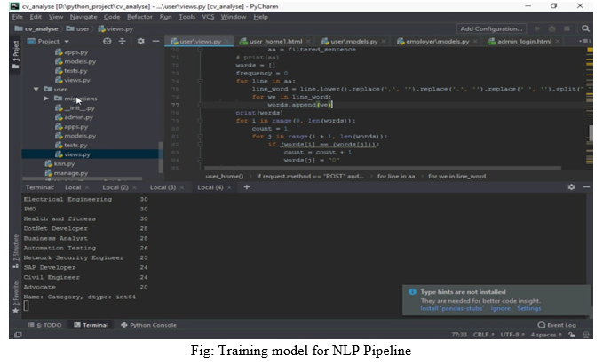Open the VCS menu
Image resolution: width=603 pixels, height=364 pixels.
(x=208, y=17)
